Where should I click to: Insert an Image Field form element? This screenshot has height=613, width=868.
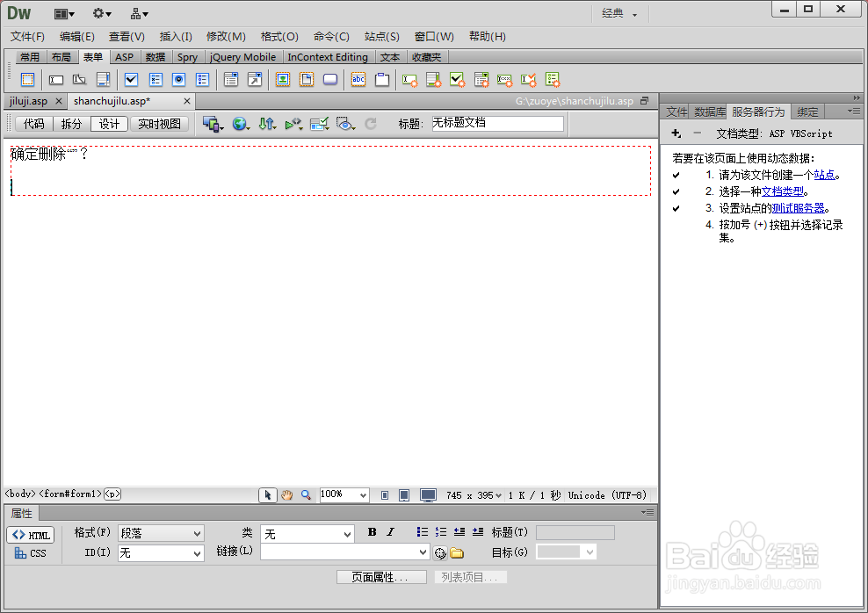coord(283,80)
